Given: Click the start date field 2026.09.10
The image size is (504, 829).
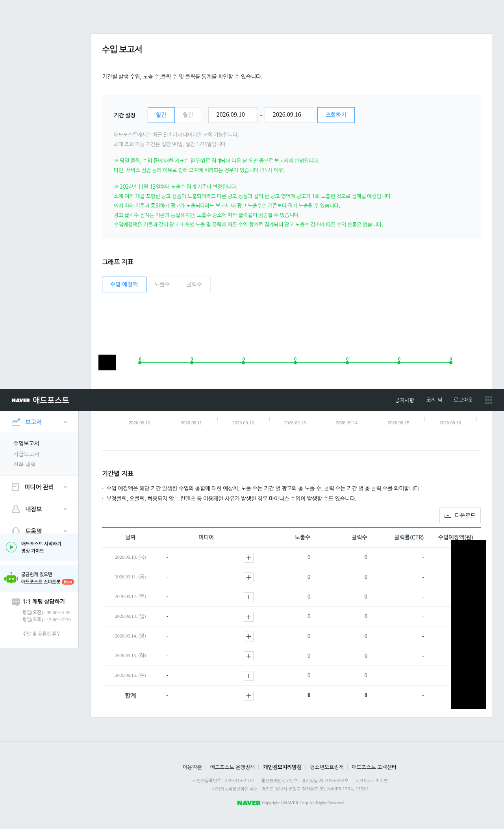Looking at the screenshot, I should point(233,115).
